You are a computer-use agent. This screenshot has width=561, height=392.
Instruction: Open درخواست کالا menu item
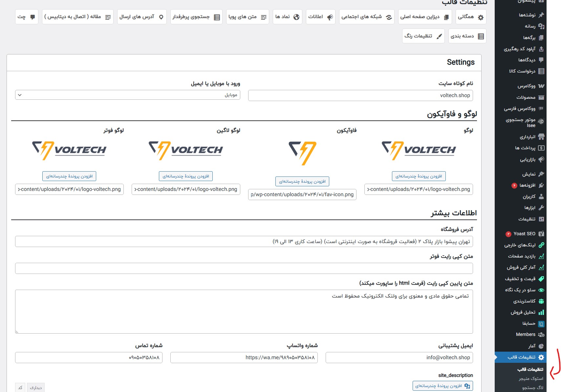[x=521, y=71]
